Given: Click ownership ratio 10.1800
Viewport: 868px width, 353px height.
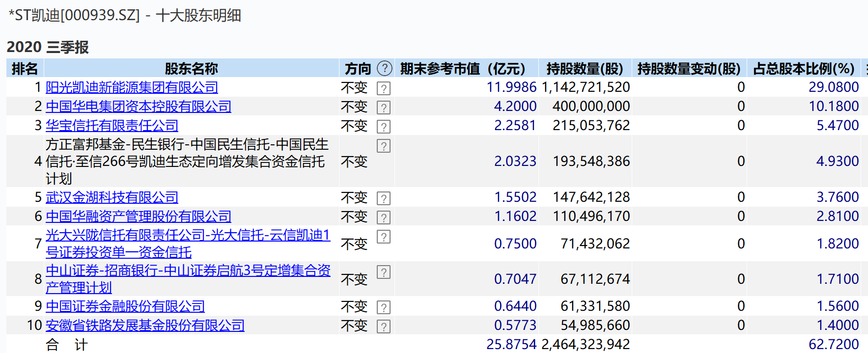Looking at the screenshot, I should pyautogui.click(x=834, y=107).
